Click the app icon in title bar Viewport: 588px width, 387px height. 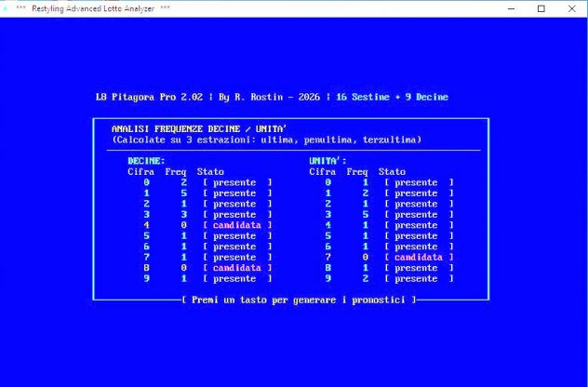click(x=5, y=8)
